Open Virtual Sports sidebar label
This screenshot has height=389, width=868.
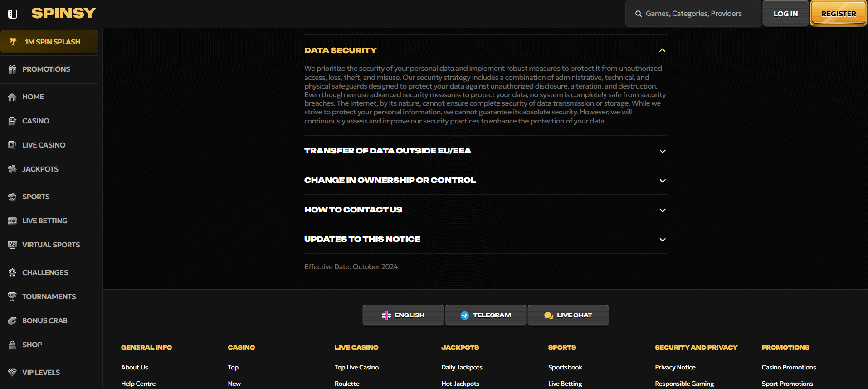pyautogui.click(x=51, y=245)
